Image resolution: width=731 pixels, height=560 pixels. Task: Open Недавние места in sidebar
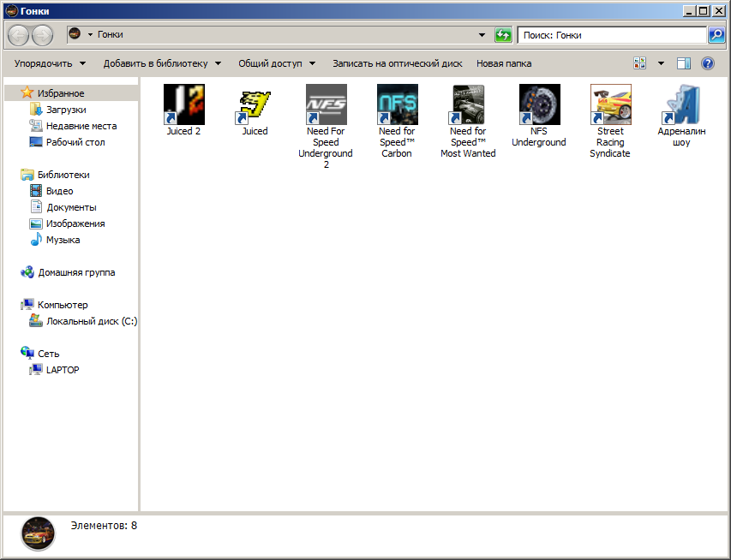point(81,126)
